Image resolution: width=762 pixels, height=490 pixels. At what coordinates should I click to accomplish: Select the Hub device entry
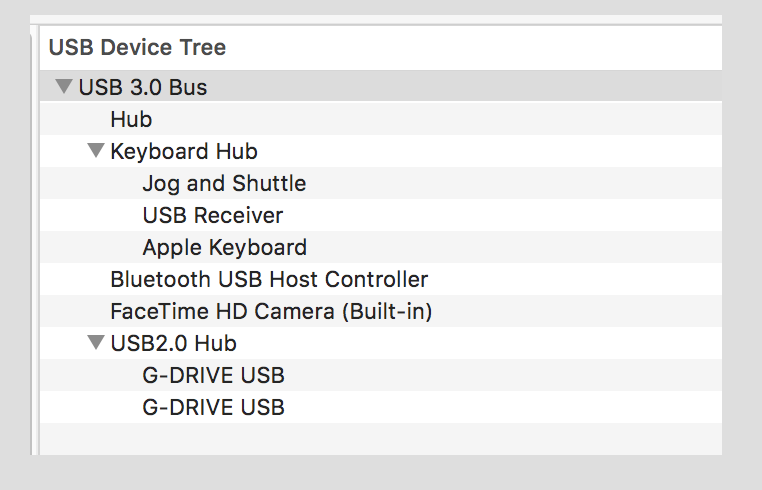click(131, 119)
